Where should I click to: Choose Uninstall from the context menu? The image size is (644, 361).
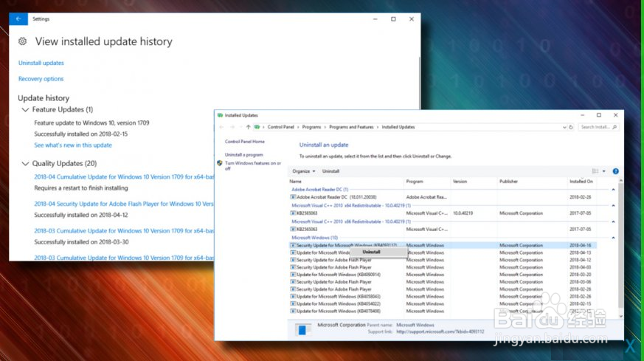pos(371,252)
